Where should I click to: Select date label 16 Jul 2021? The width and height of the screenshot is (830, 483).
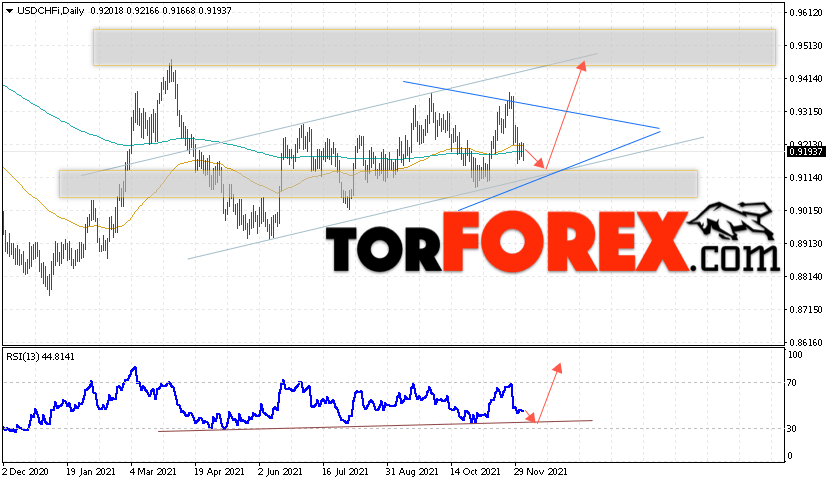pyautogui.click(x=345, y=471)
